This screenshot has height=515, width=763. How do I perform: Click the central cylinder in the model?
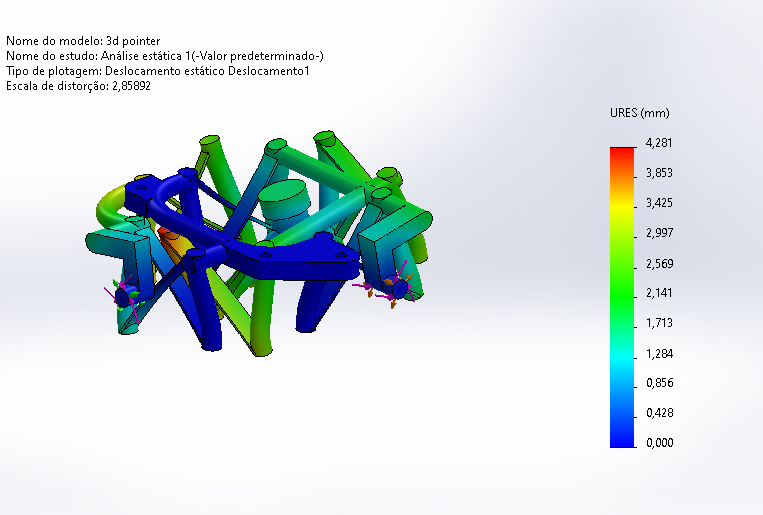click(284, 203)
